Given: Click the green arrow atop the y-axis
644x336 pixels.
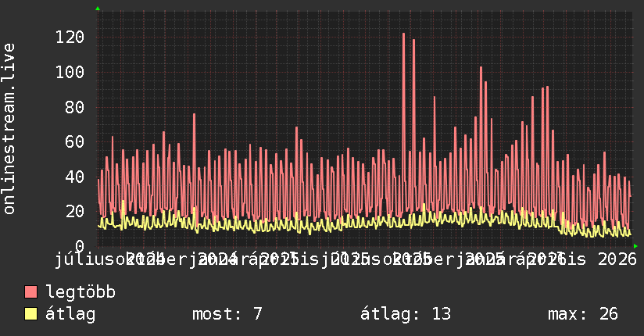Looking at the screenshot, I should [98, 9].
